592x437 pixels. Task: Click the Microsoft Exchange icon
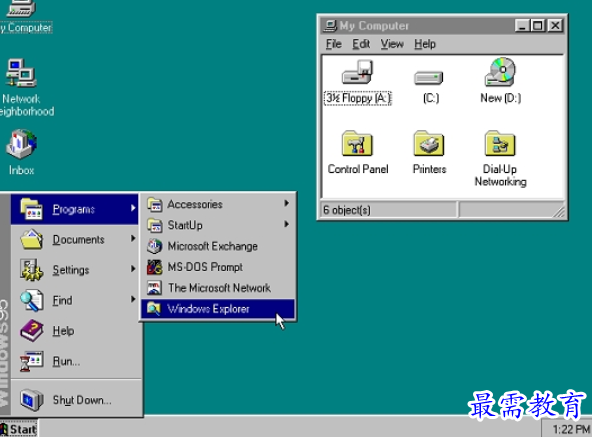tap(155, 246)
